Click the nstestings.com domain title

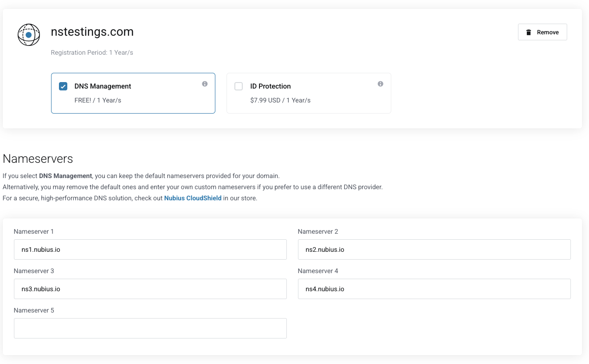pos(92,32)
